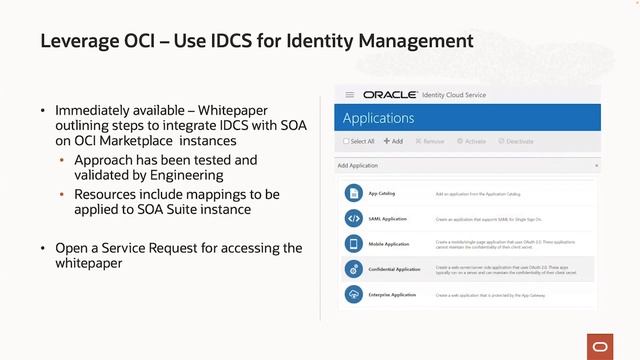Click the red Oracle logo badge
The height and width of the screenshot is (360, 640).
point(600,347)
